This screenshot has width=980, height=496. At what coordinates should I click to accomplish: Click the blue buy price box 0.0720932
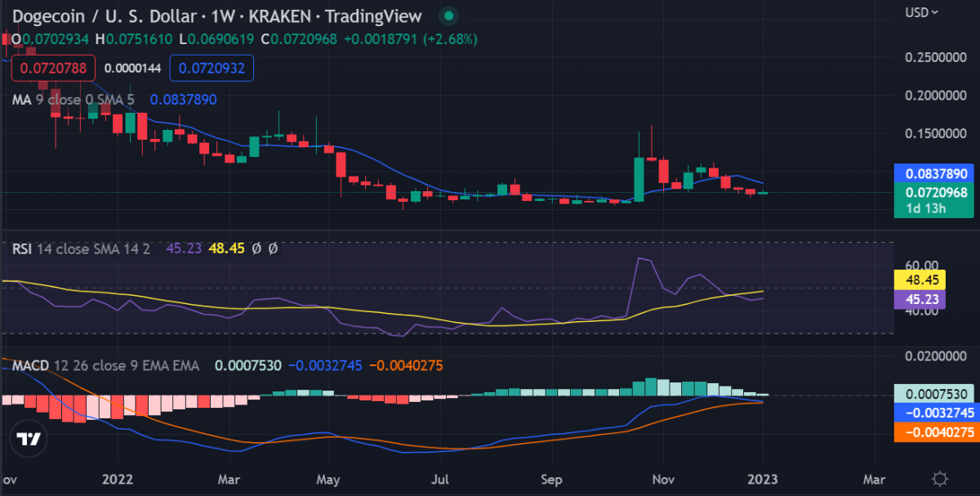click(212, 68)
